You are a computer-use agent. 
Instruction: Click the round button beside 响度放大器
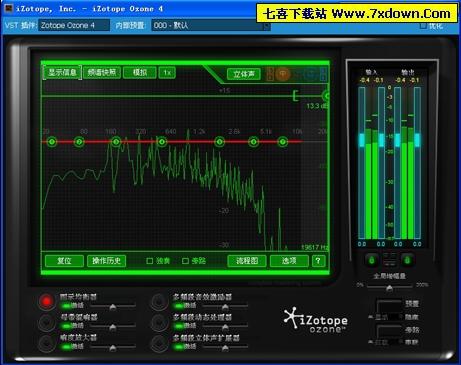pos(47,343)
